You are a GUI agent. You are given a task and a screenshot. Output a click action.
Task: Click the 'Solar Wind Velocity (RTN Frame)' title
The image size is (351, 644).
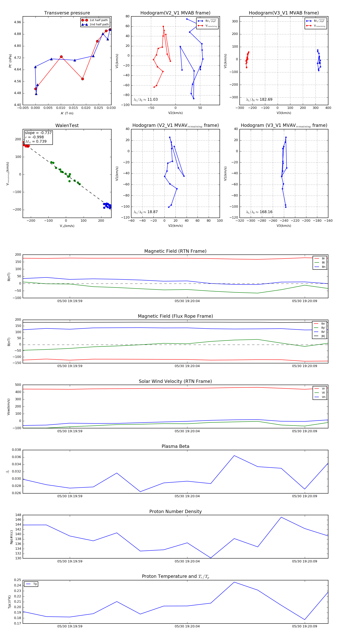click(175, 382)
